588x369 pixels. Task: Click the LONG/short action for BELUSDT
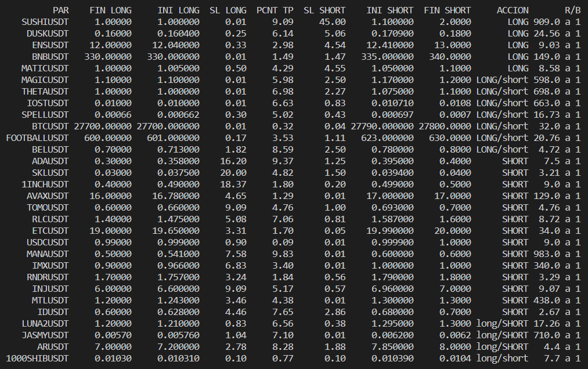[x=502, y=150]
